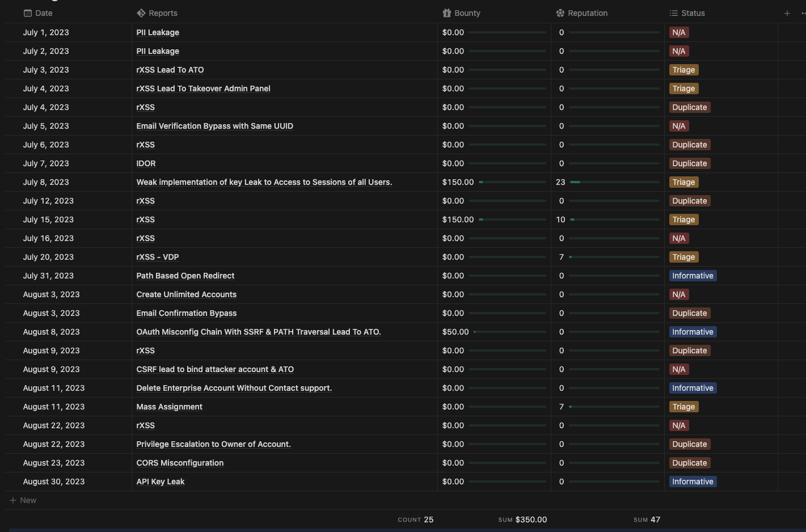
Task: Select the July 8, 2023 date cell
Action: [46, 182]
